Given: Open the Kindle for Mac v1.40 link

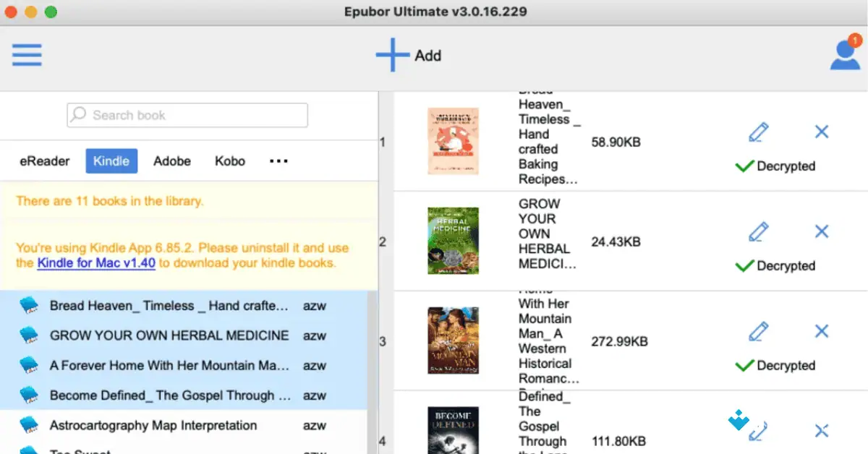Looking at the screenshot, I should [96, 263].
